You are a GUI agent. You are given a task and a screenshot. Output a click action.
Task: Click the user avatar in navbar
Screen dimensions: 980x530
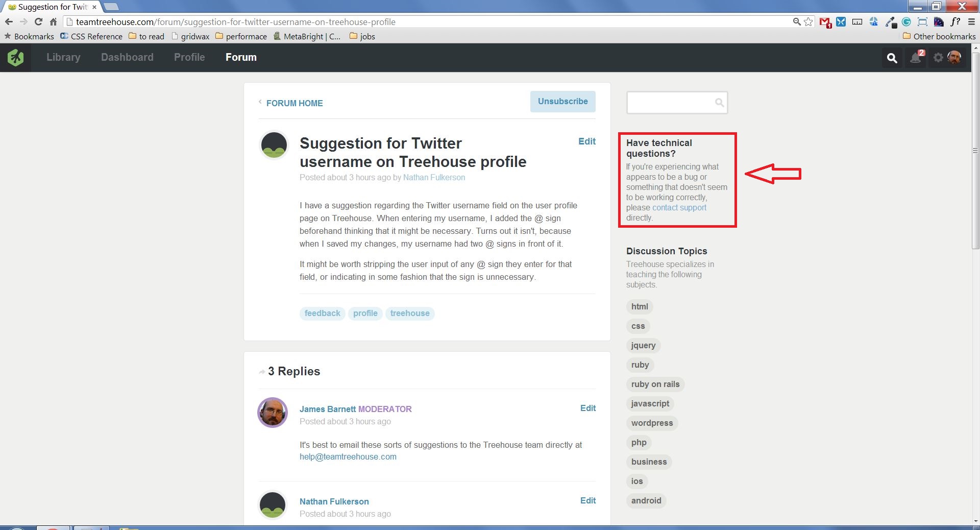click(954, 57)
